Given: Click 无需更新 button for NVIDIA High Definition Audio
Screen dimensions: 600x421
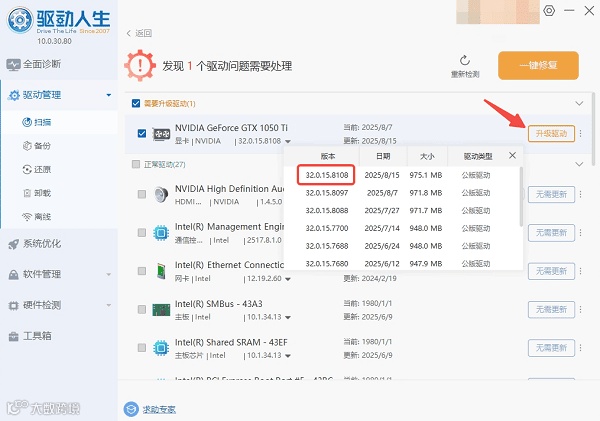Looking at the screenshot, I should [551, 194].
